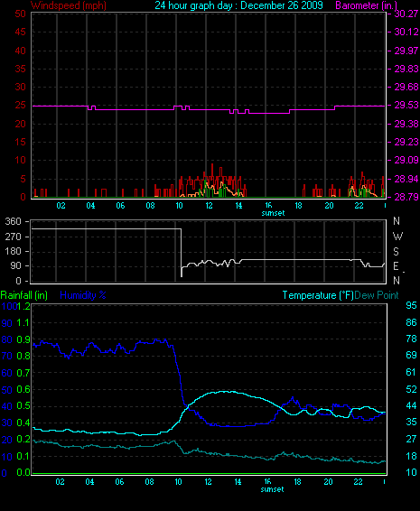Click the S compass direction label
The image size is (420, 511).
[x=396, y=252]
